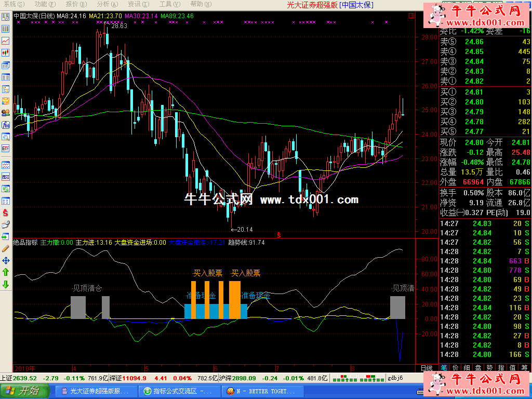This screenshot has height=399, width=532.
Task: Open the two-people users icon
Action: (x=5, y=113)
